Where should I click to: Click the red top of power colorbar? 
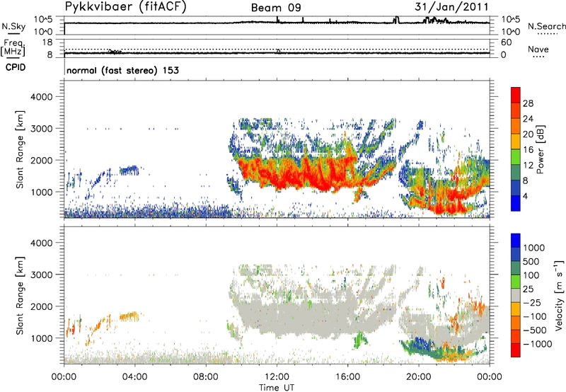click(516, 95)
